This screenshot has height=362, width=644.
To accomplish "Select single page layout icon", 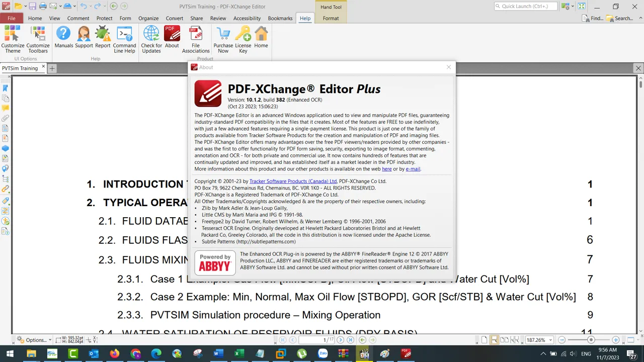I will pos(484,340).
